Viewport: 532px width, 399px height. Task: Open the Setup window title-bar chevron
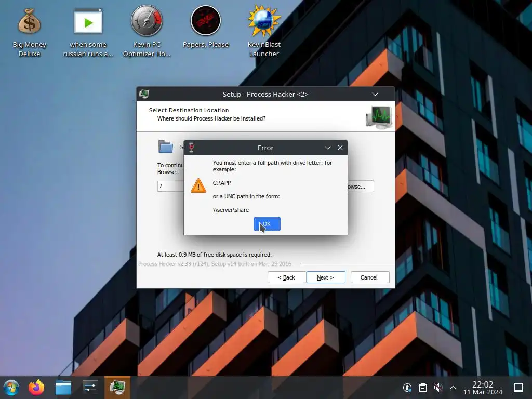[x=375, y=95]
